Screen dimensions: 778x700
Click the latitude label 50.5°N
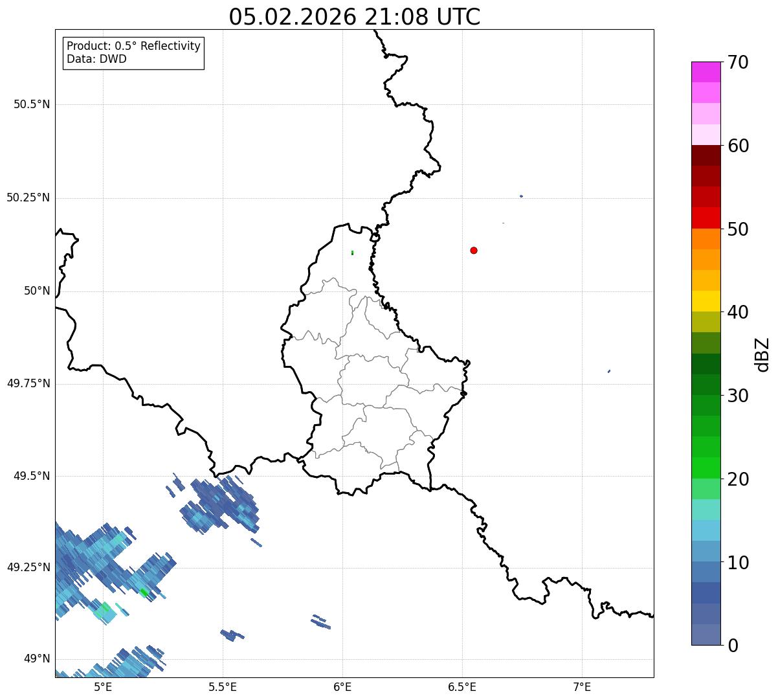[31, 104]
